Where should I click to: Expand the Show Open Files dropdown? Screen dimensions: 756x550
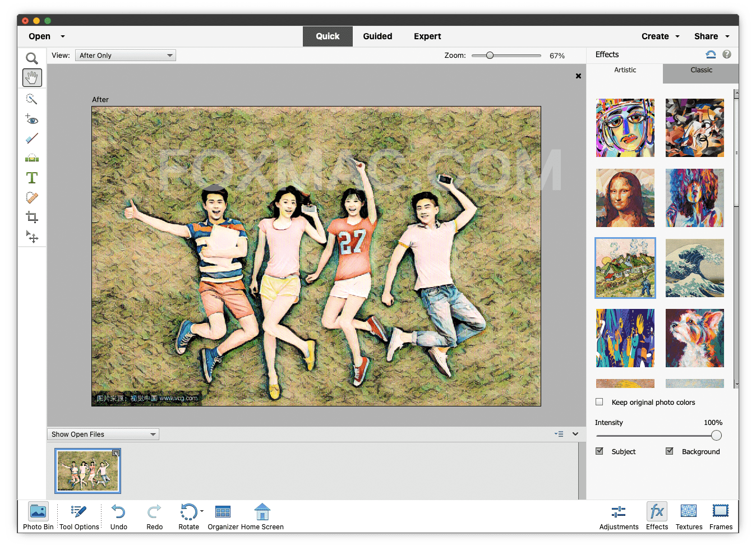(x=103, y=433)
